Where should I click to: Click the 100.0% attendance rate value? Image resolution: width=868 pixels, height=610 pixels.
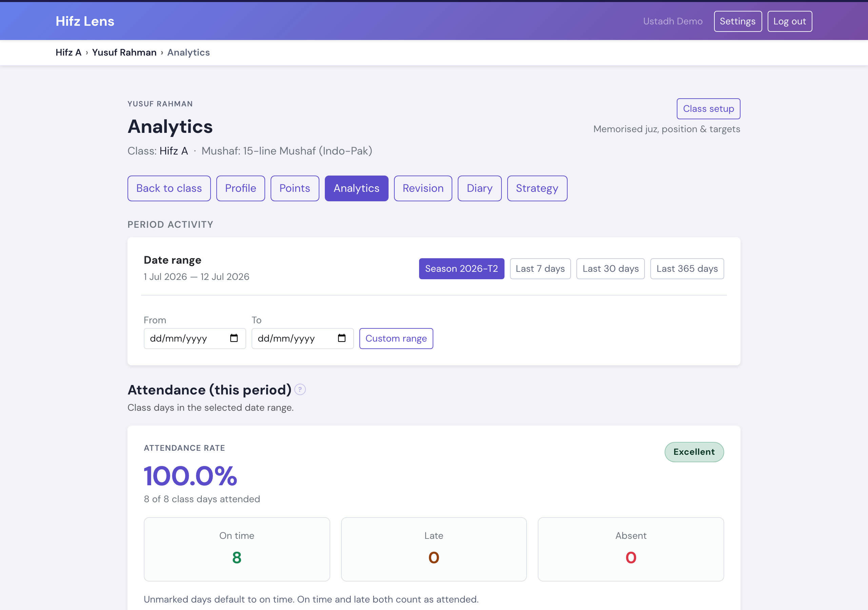(190, 476)
